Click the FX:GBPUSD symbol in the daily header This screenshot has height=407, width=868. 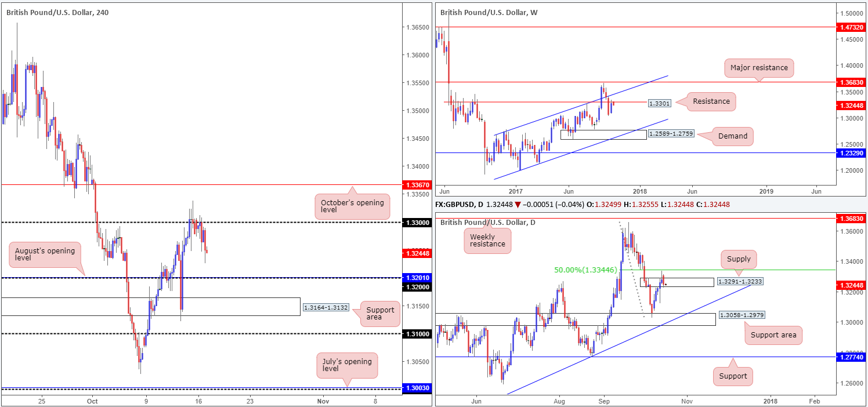tap(458, 204)
